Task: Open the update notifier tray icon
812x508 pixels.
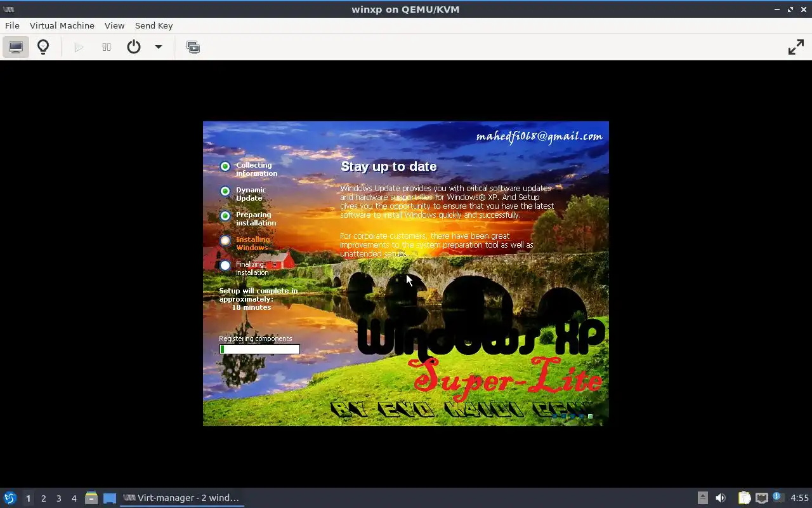Action: (x=778, y=497)
